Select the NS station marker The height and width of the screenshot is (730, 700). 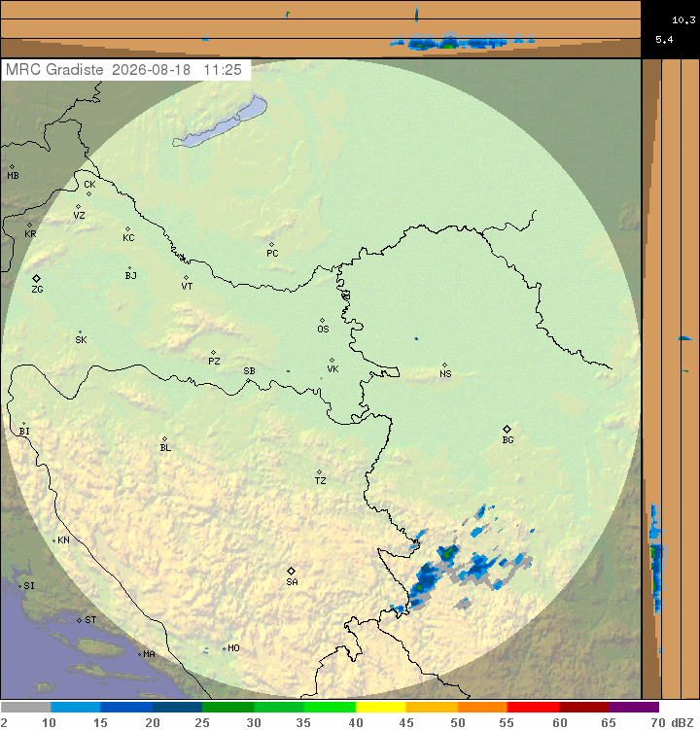pyautogui.click(x=444, y=365)
